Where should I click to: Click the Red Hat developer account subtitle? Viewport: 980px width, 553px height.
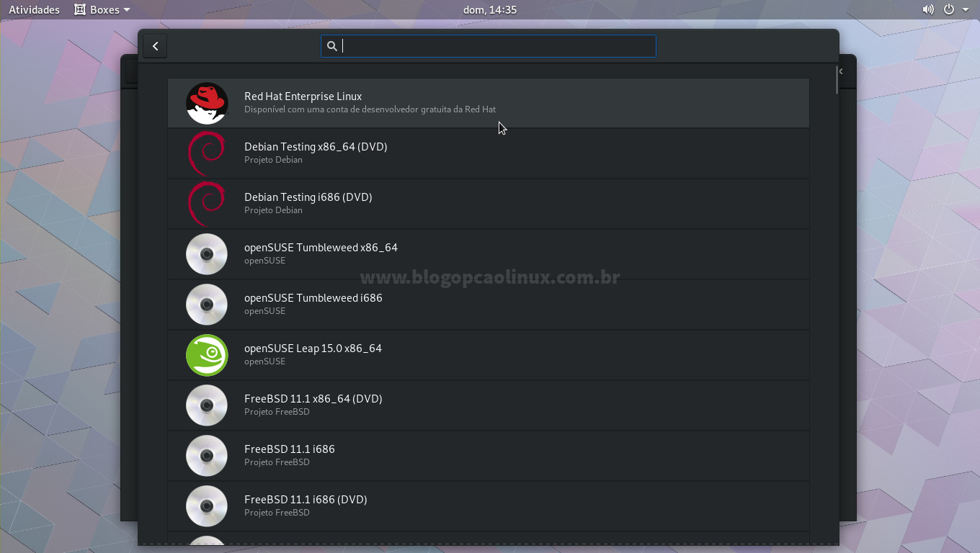tap(370, 109)
